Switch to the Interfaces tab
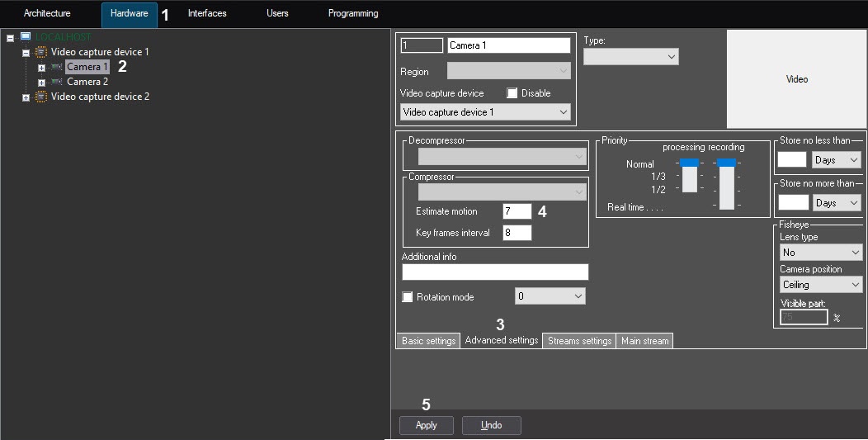This screenshot has width=868, height=440. tap(207, 14)
